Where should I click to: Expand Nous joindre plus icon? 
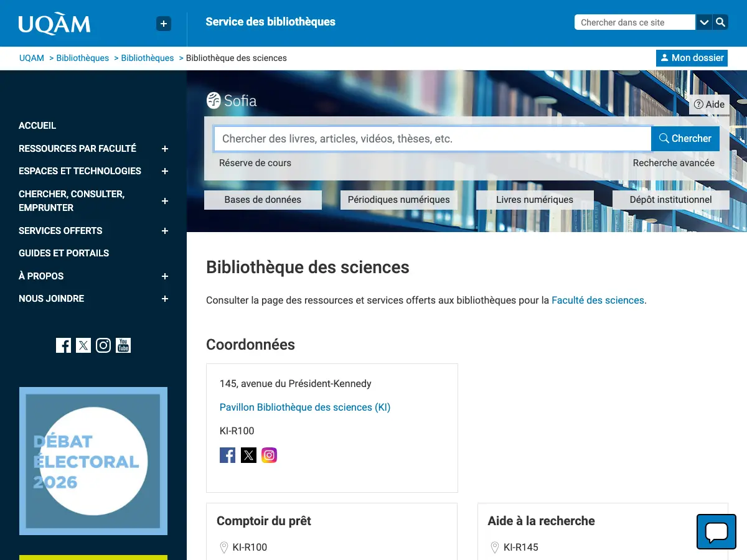[165, 299]
